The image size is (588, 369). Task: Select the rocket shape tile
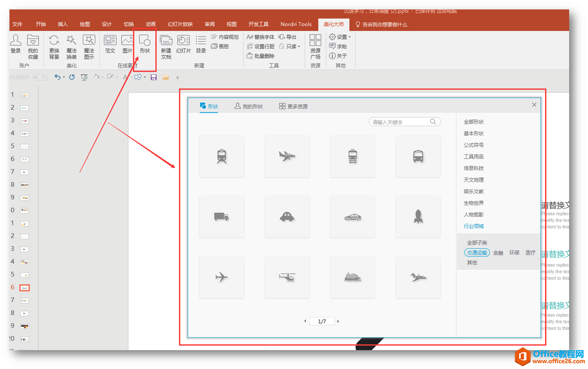[418, 217]
